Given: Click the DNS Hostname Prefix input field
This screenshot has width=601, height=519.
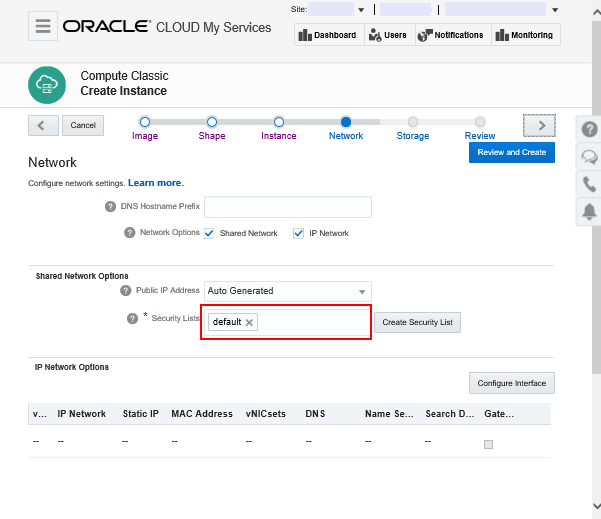Looking at the screenshot, I should 288,207.
